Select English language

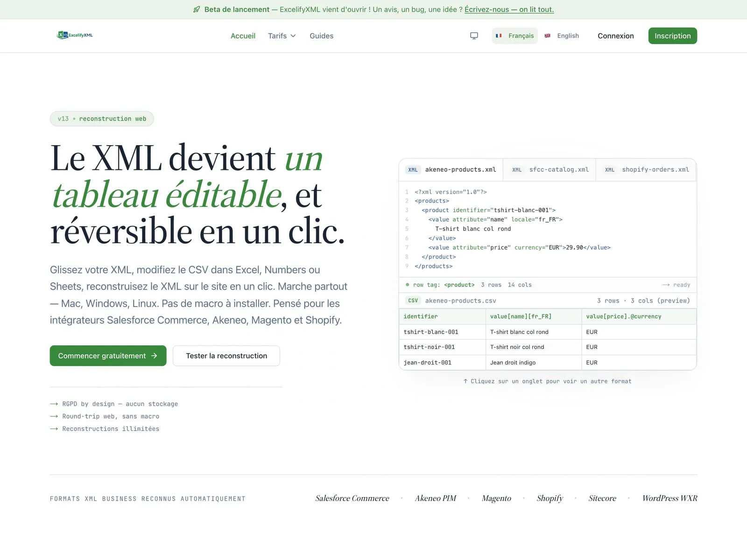pos(562,36)
